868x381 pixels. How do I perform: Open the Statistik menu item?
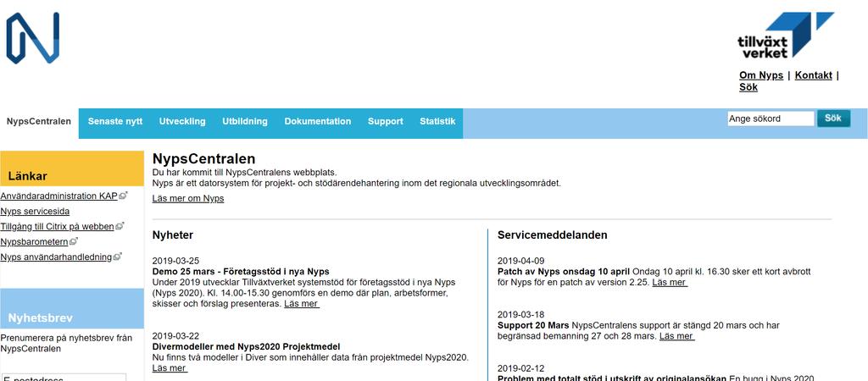437,121
